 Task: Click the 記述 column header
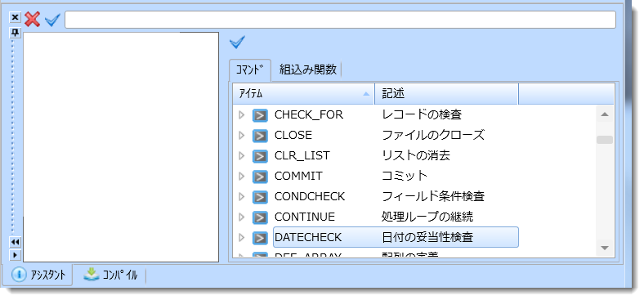coord(446,94)
